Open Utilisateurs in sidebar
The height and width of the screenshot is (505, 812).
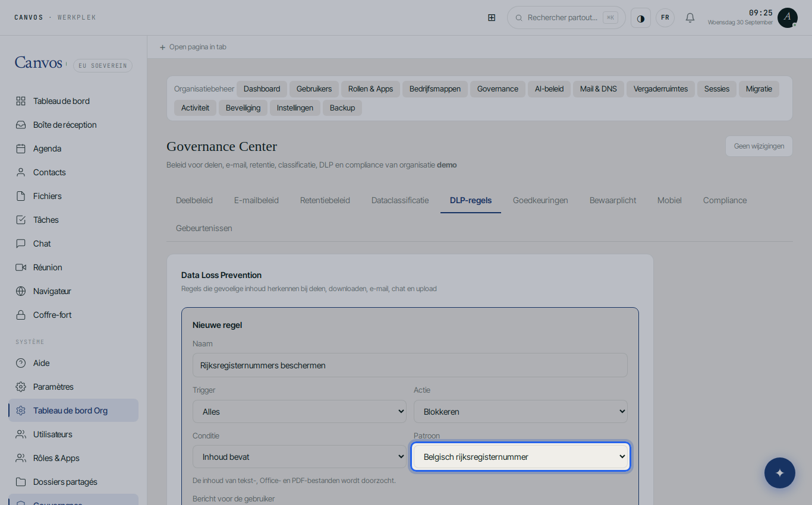coord(74,434)
